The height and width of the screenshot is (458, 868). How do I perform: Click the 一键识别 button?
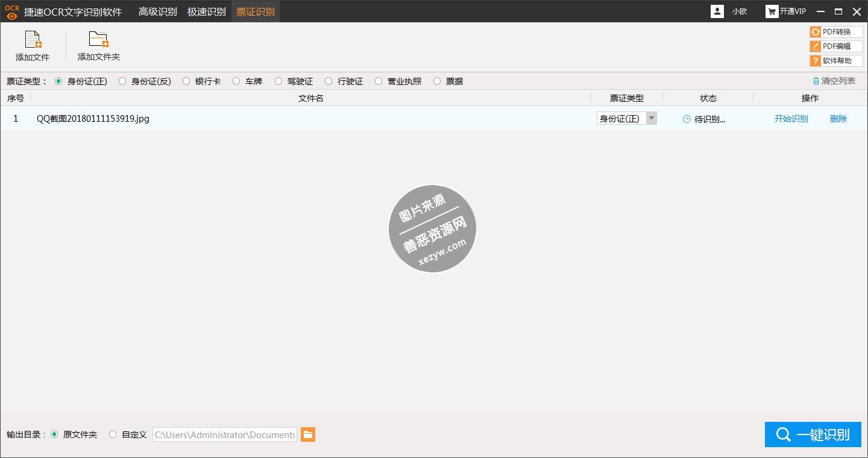(x=813, y=434)
